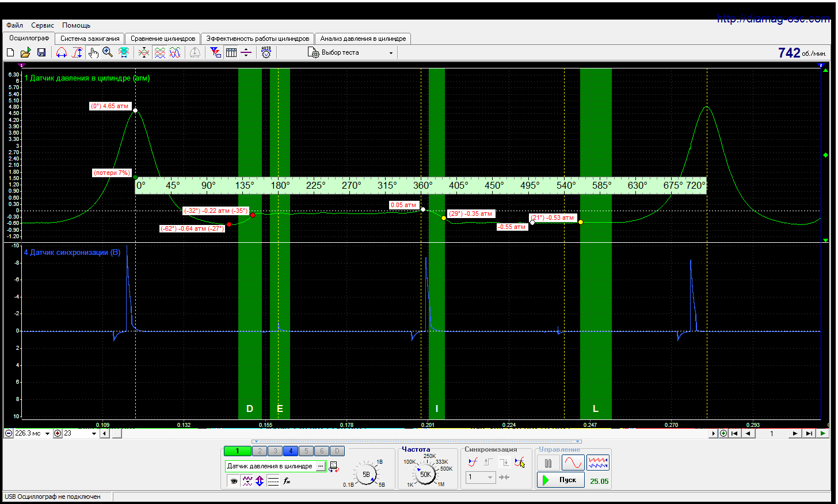Open the filter settings icon

(215, 52)
